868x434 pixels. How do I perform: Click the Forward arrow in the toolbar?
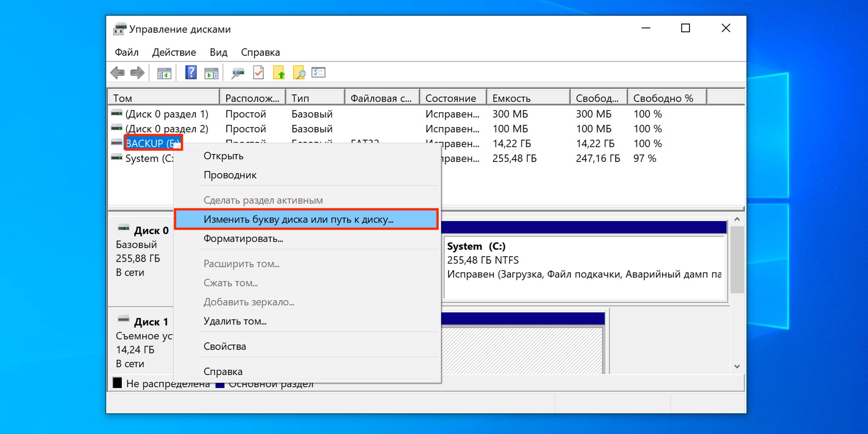pos(137,73)
